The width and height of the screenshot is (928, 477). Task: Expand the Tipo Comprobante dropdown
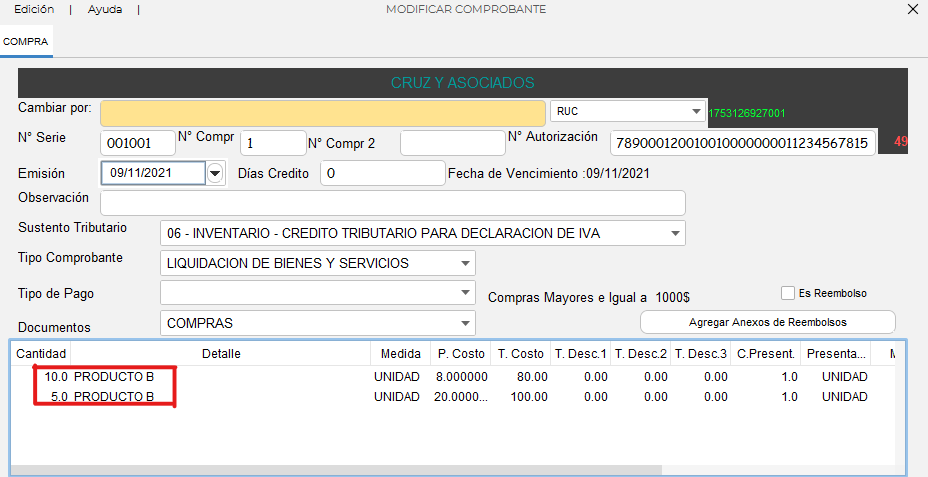464,263
